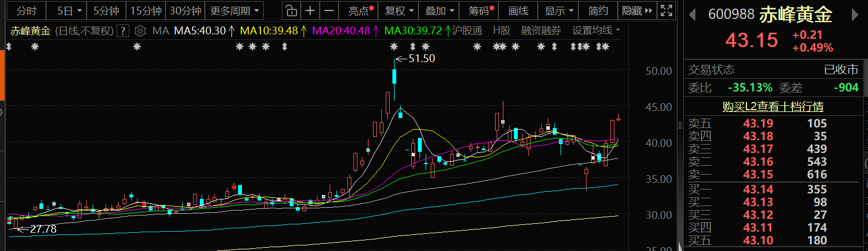Switch to 分时 intraday tab

[x=26, y=11]
